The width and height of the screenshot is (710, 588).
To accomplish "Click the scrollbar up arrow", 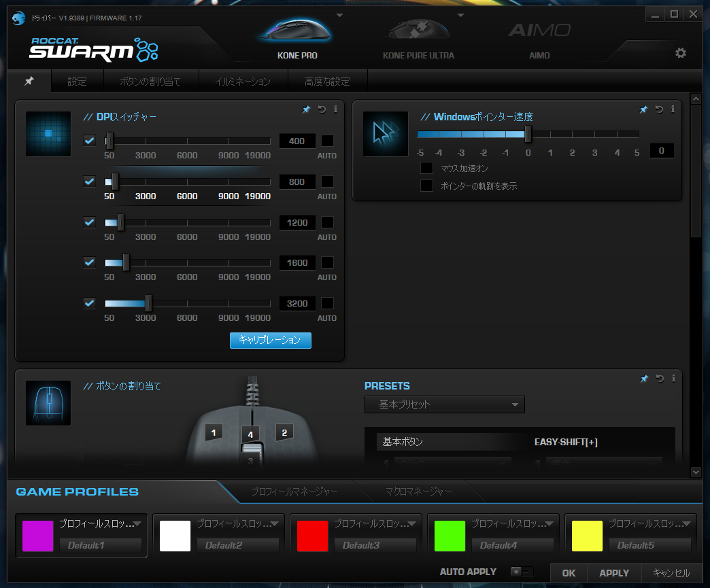I will point(696,99).
